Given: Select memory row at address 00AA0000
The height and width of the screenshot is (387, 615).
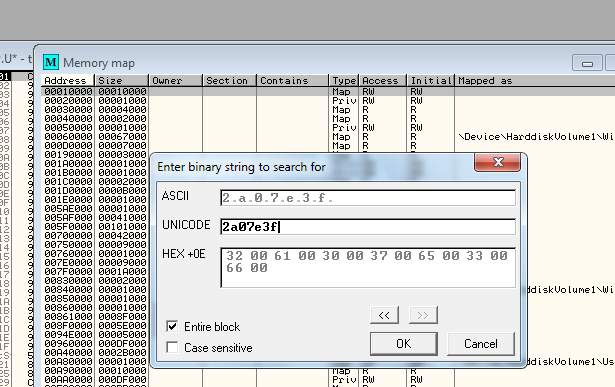Looking at the screenshot, I should 328,380.
